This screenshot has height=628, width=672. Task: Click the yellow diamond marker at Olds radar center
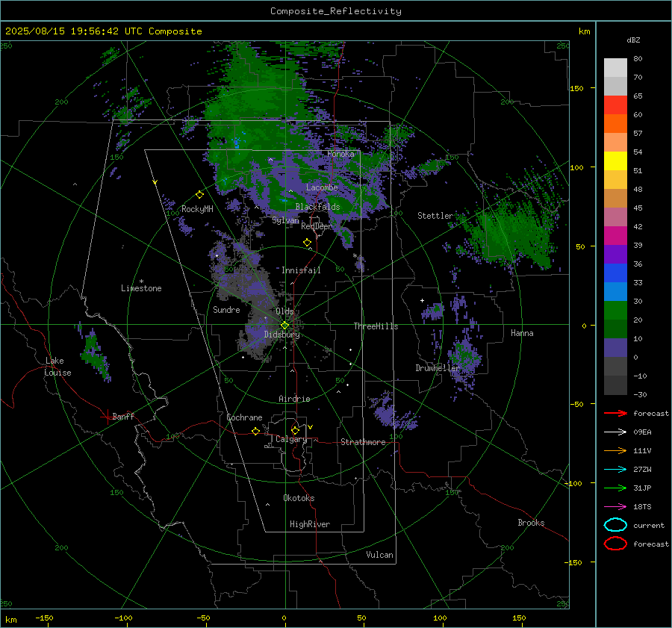pyautogui.click(x=284, y=326)
